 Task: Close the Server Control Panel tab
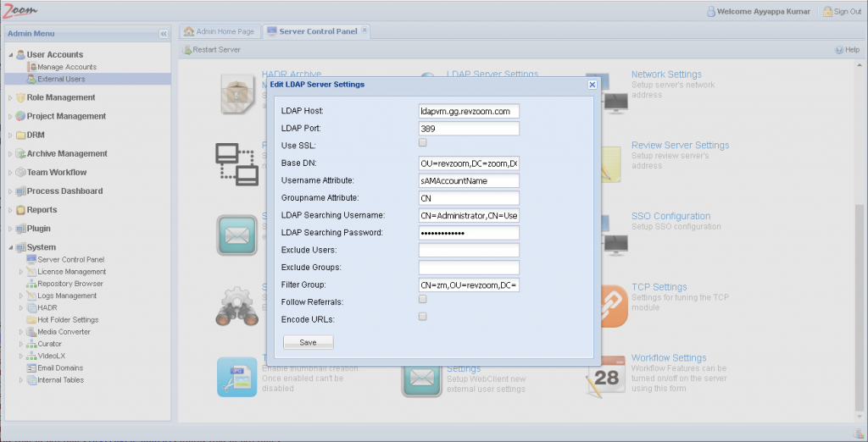364,30
